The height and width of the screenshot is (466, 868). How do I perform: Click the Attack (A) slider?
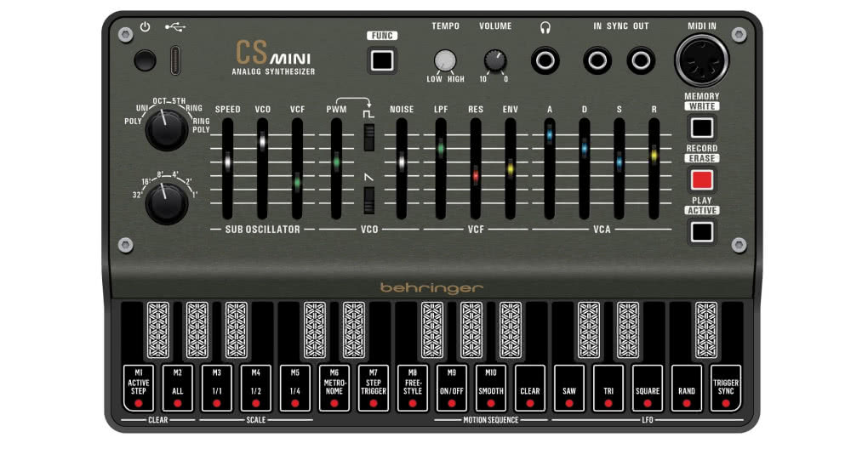click(x=549, y=169)
